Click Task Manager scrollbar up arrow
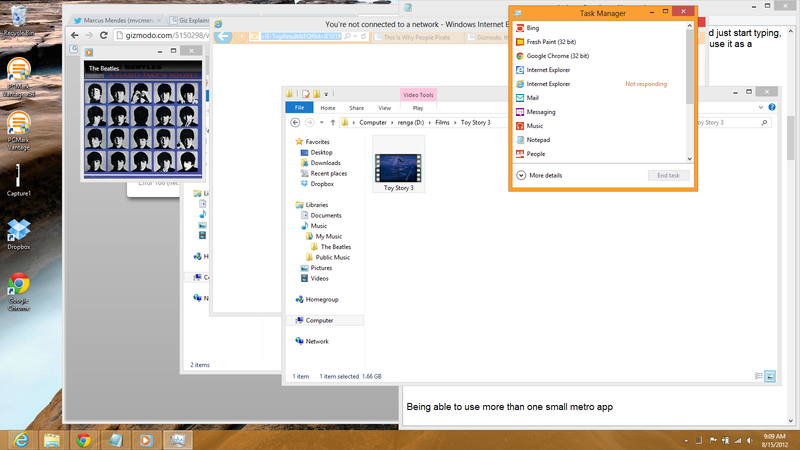This screenshot has height=450, width=800. point(690,26)
